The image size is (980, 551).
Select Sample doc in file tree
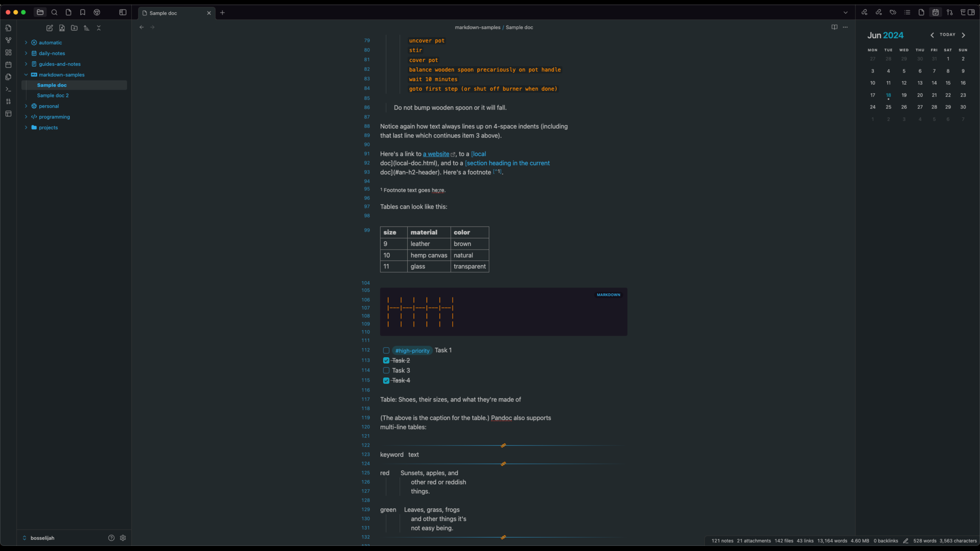(x=74, y=85)
